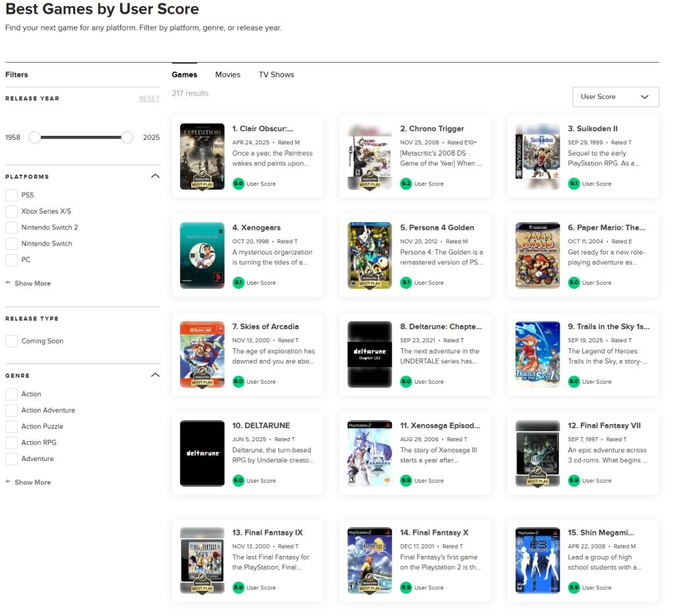The height and width of the screenshot is (616, 675).
Task: Click the 1958 minimum release year slider handle
Action: (34, 137)
